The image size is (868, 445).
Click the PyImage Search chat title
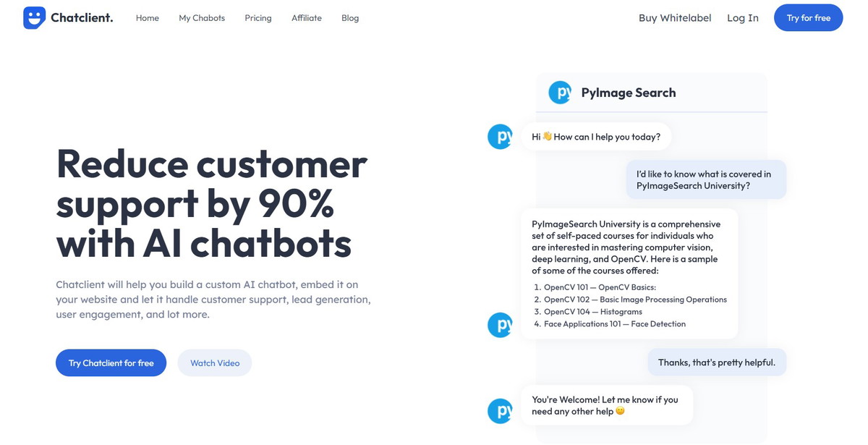[629, 93]
